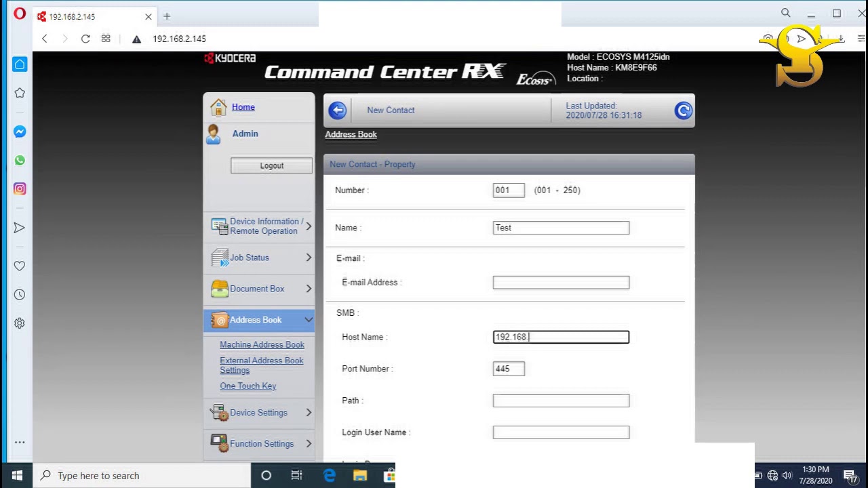Open Opera settings gear in sidebar

coord(20,323)
